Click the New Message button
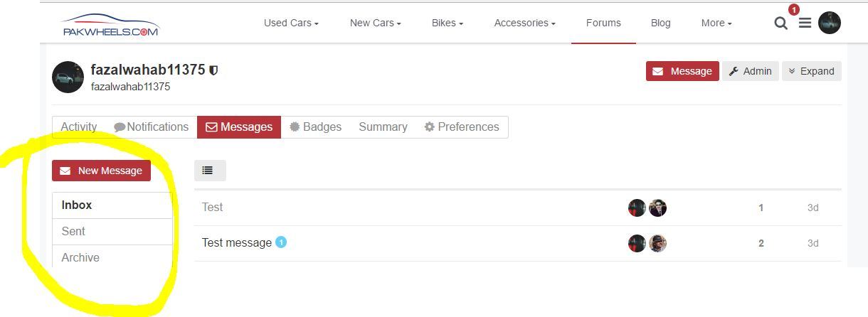This screenshot has width=868, height=317. tap(102, 171)
